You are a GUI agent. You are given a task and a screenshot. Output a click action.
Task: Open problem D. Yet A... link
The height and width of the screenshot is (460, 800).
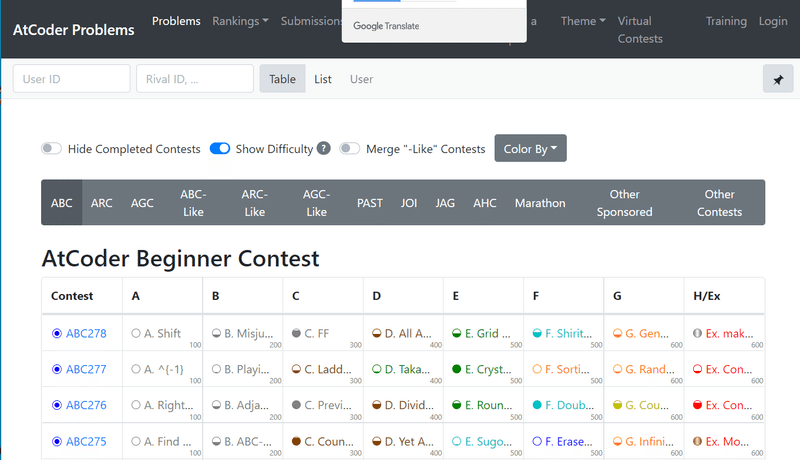click(408, 441)
